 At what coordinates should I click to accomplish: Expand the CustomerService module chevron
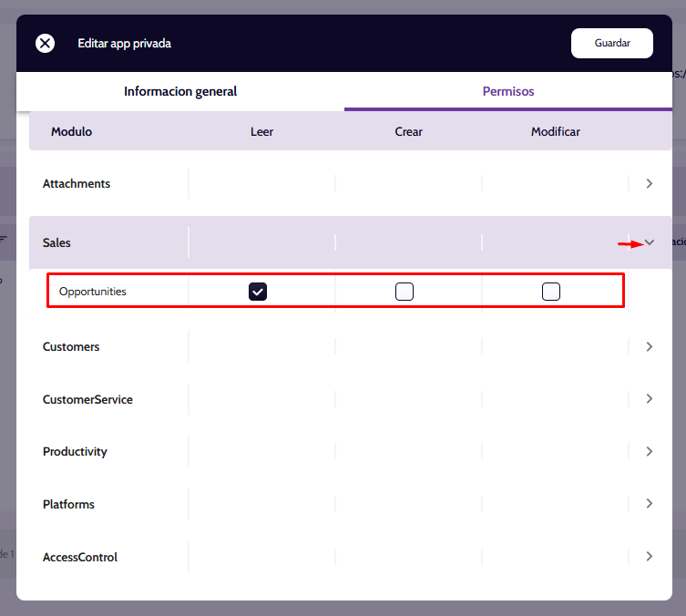649,399
